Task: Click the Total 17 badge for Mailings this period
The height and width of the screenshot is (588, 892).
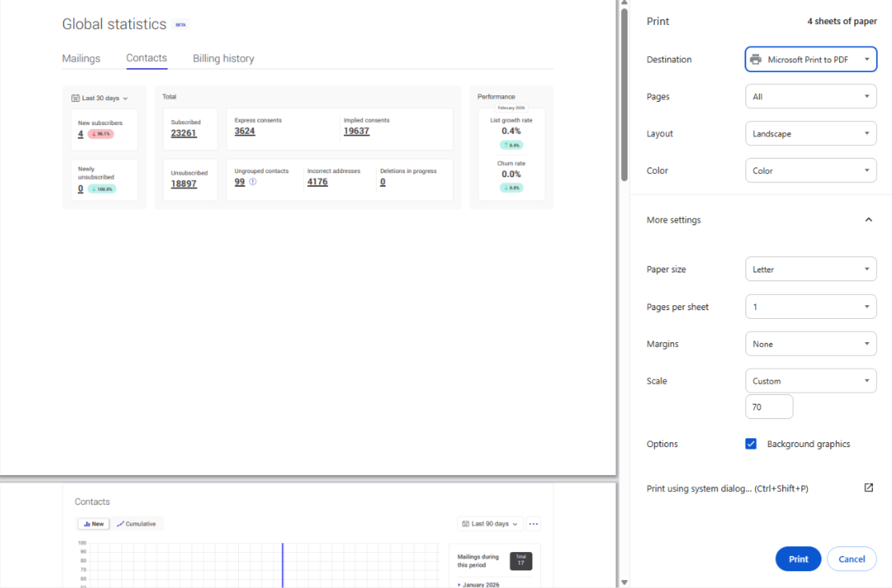Action: point(520,561)
